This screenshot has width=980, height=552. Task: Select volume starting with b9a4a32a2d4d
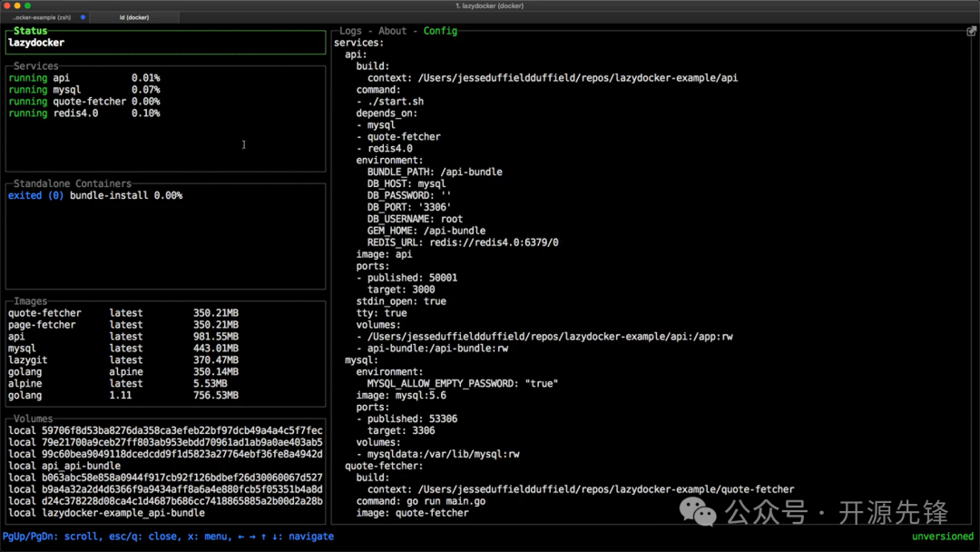tap(166, 489)
